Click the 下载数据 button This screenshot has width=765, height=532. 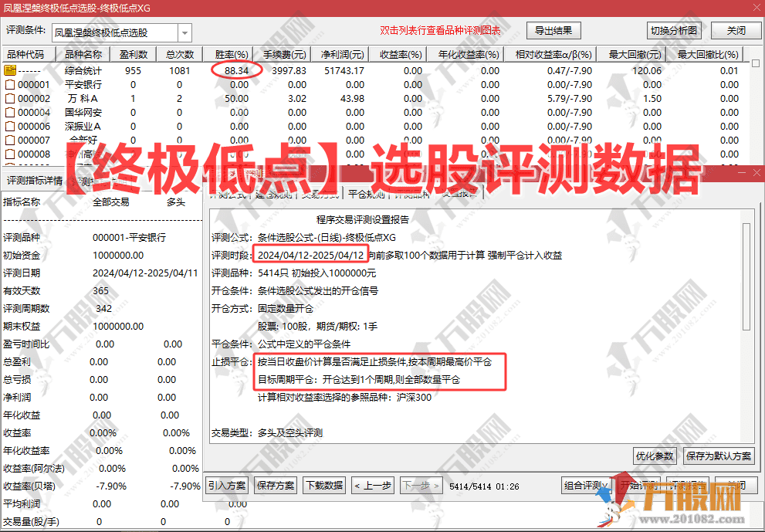(324, 486)
